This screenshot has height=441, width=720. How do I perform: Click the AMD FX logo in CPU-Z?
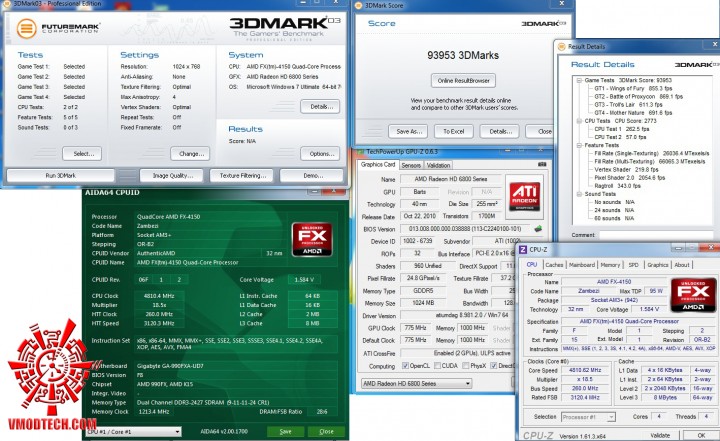pyautogui.click(x=693, y=294)
